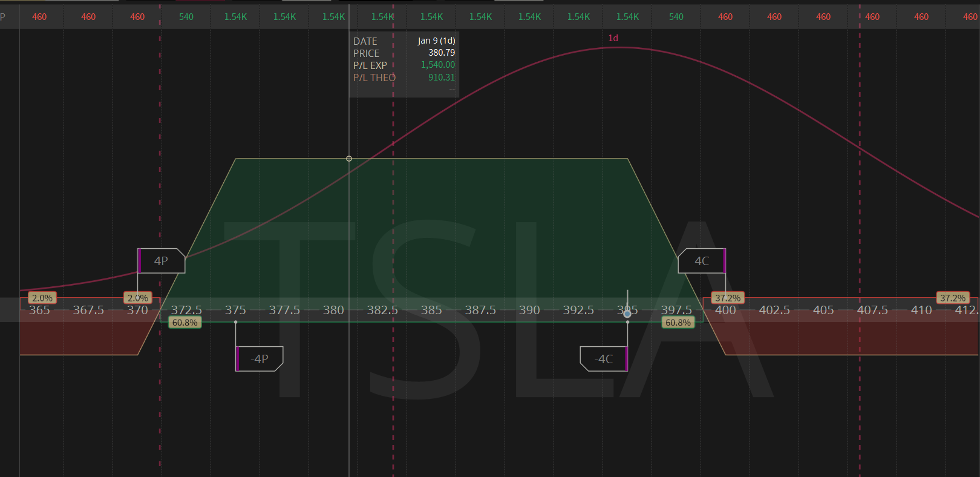Click the 37.2% label at far right
The width and height of the screenshot is (980, 477).
tap(953, 298)
